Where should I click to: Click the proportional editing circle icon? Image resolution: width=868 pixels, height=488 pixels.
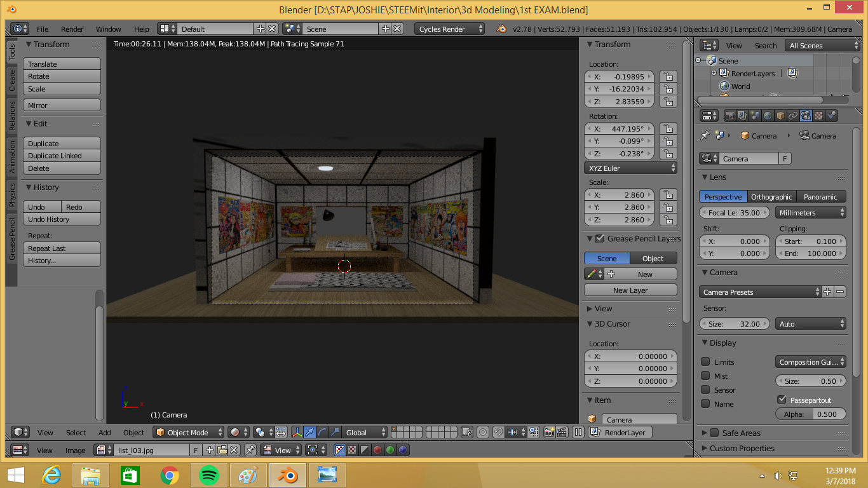point(483,432)
